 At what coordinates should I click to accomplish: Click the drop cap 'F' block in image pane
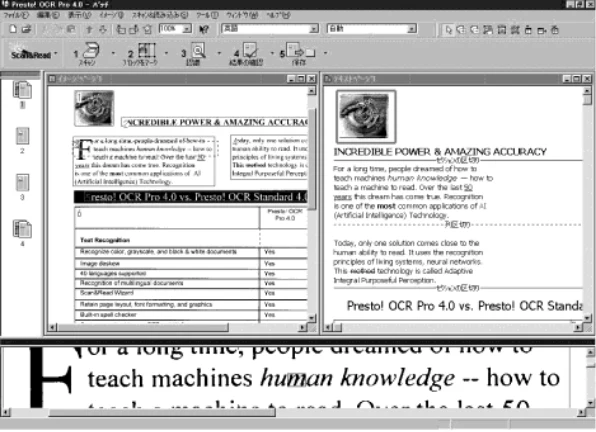(83, 150)
